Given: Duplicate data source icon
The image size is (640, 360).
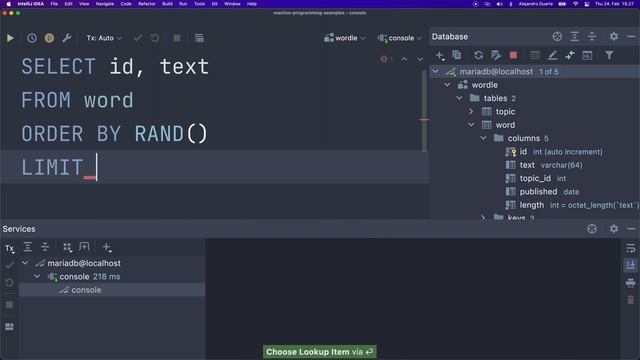Looking at the screenshot, I should (x=457, y=55).
